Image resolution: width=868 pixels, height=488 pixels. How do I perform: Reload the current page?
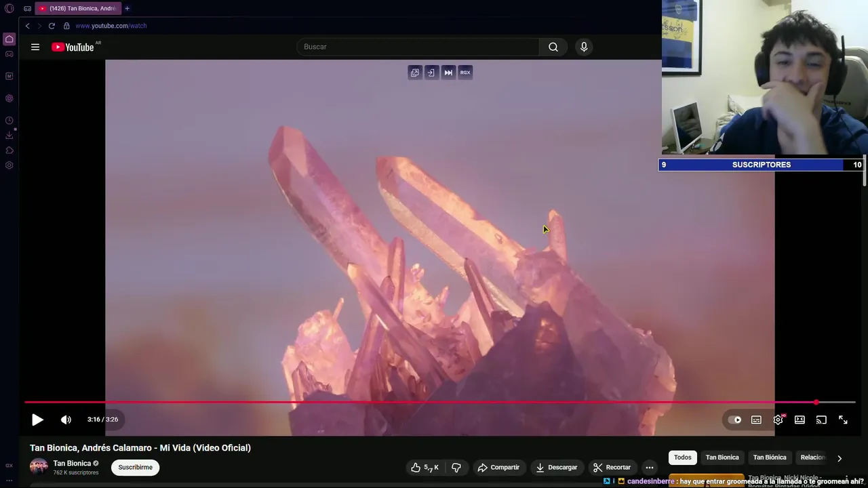point(52,26)
